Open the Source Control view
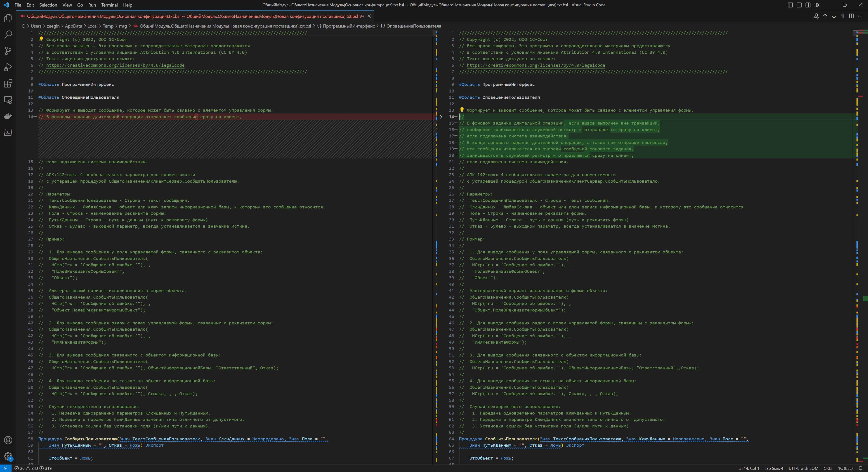The height and width of the screenshot is (472, 868). point(8,51)
